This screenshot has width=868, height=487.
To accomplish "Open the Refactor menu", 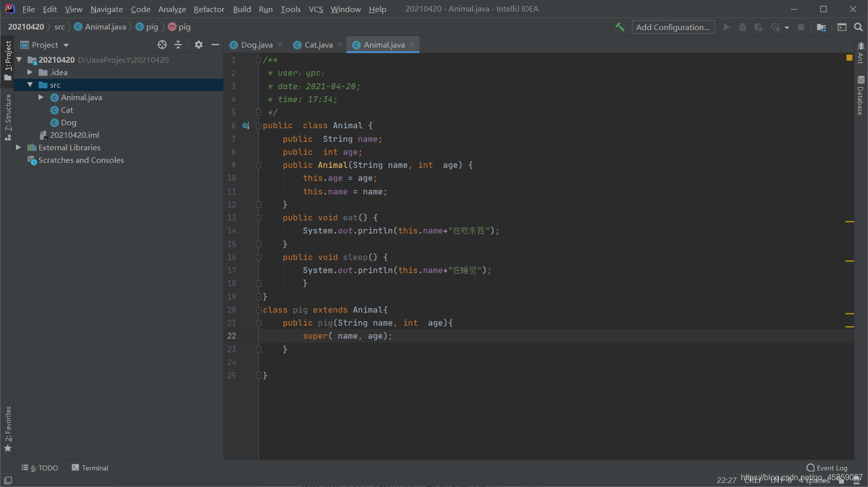I will tap(209, 9).
